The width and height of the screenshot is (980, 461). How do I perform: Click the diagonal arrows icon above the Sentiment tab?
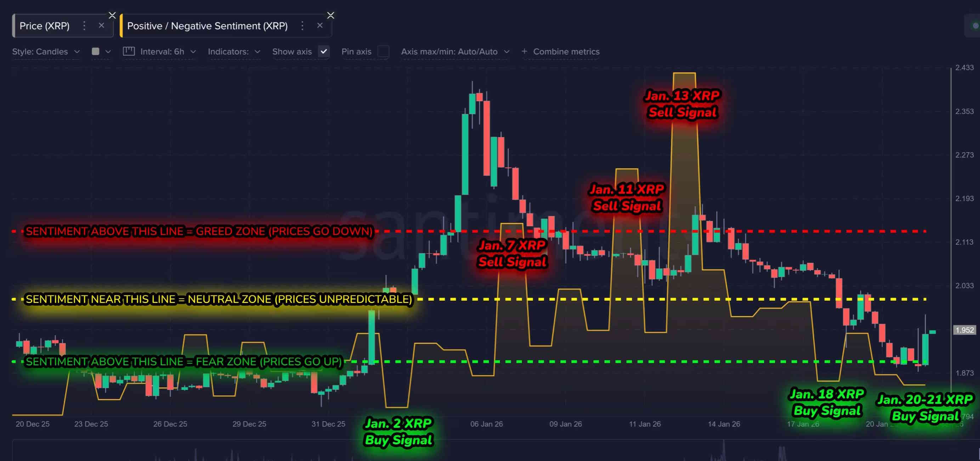(330, 15)
